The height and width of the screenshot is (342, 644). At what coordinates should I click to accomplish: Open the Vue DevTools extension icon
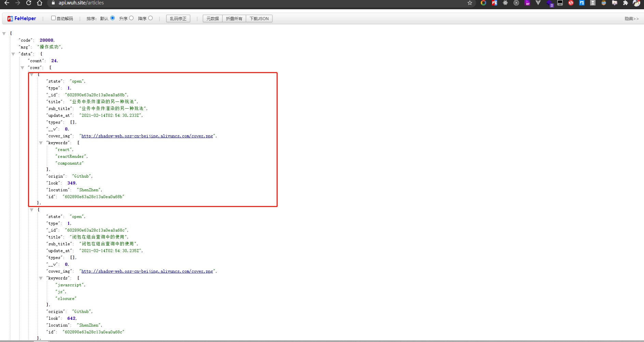coord(538,3)
